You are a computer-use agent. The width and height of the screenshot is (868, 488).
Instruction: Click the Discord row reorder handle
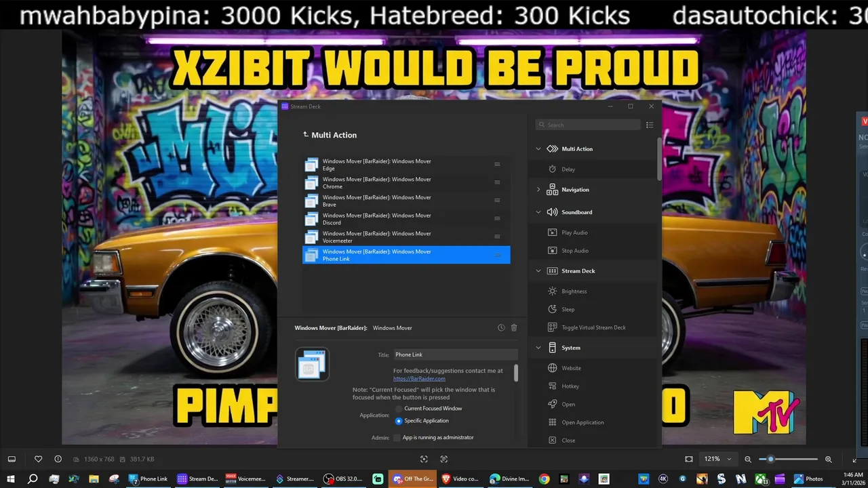point(497,218)
